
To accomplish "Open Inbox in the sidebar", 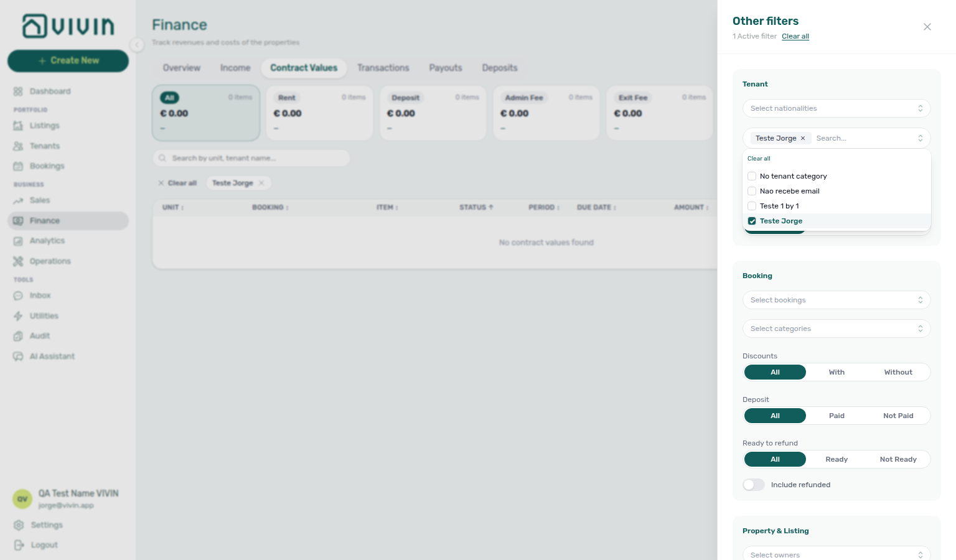I will (68, 296).
